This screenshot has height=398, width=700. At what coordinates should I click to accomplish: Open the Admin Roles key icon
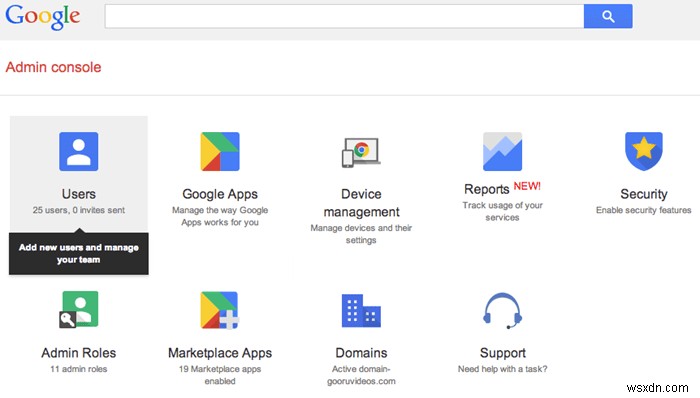point(79,309)
